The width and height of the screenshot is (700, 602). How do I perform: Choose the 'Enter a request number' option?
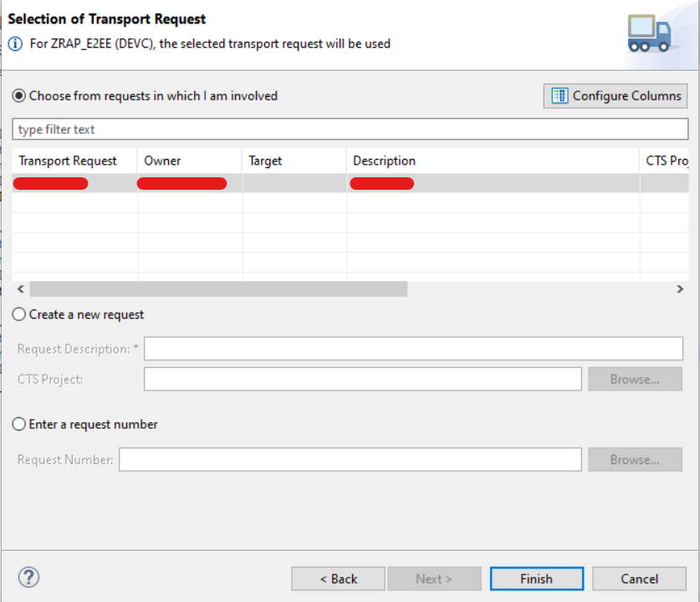point(19,425)
